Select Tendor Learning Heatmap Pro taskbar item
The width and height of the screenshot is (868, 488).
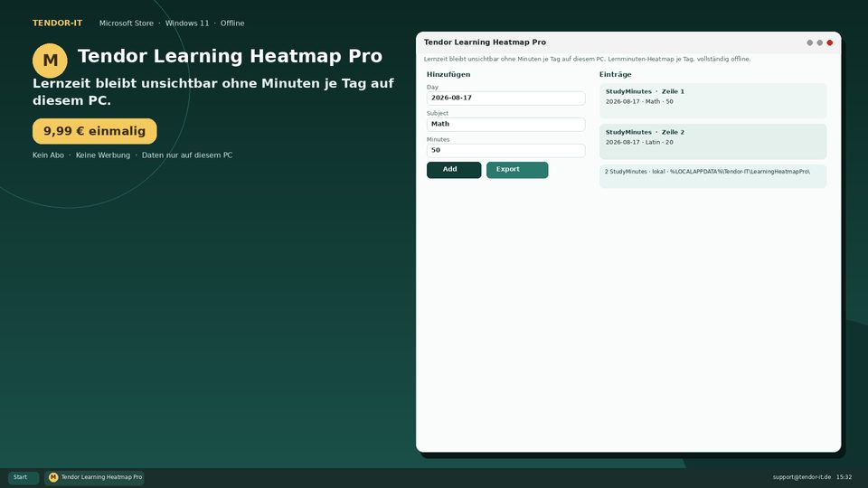pyautogui.click(x=94, y=477)
